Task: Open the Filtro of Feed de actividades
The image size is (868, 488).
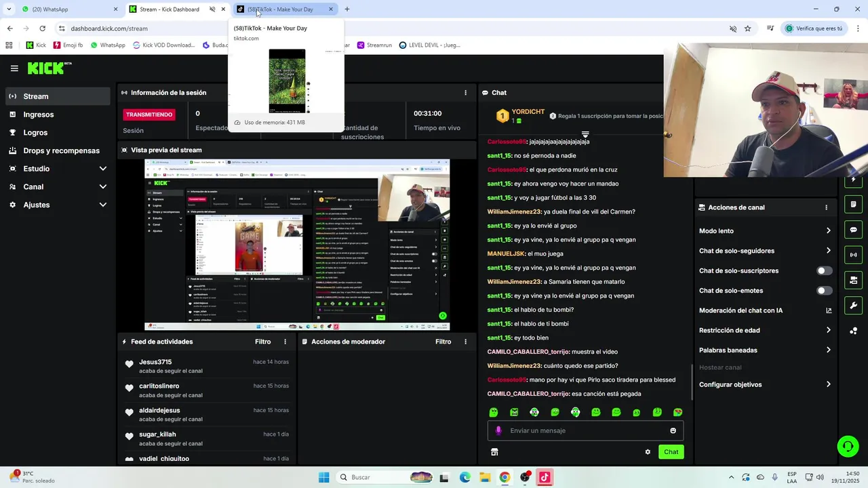Action: click(262, 342)
